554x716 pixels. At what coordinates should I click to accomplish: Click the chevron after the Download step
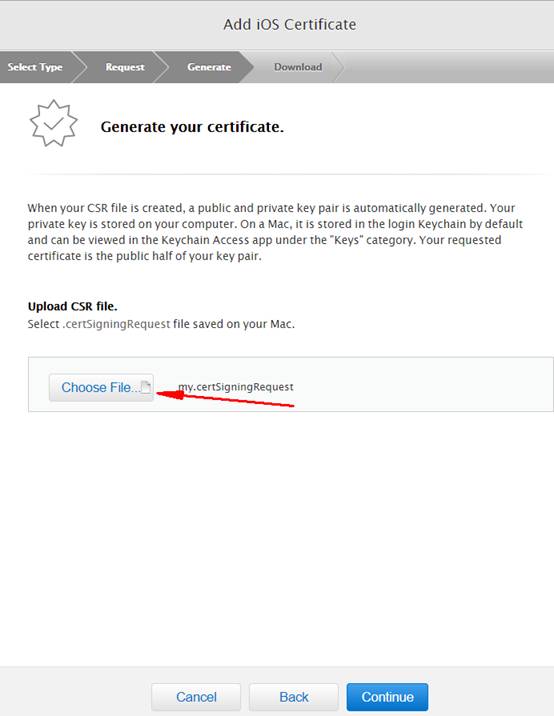(338, 67)
